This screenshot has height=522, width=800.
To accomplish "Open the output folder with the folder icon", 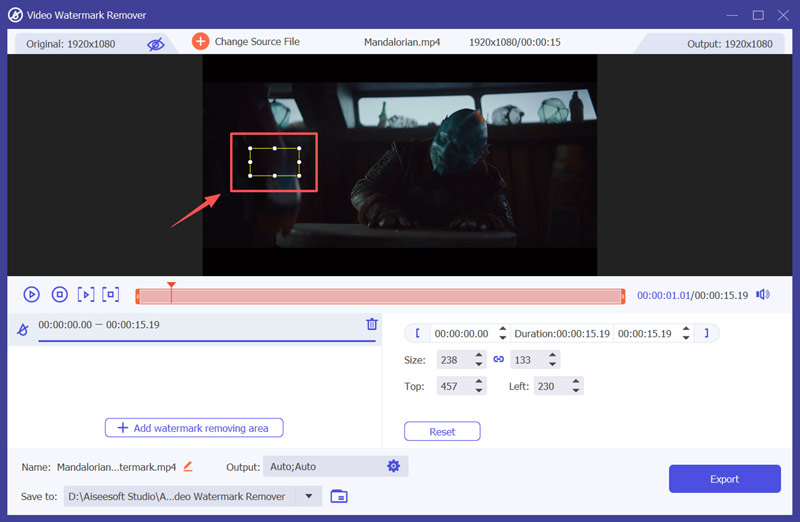I will pyautogui.click(x=339, y=496).
